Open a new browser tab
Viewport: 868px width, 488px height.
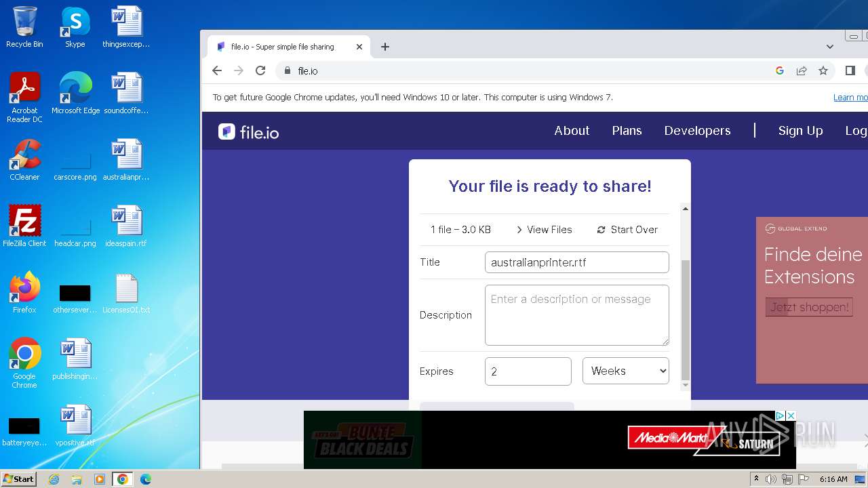tap(385, 47)
